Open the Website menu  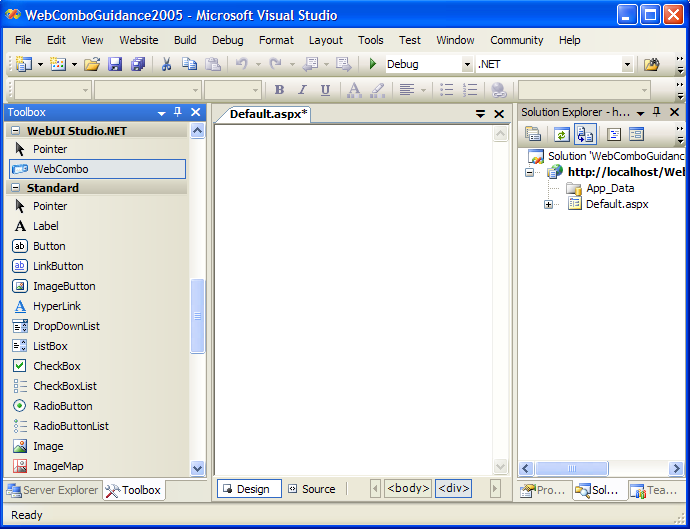pos(139,40)
